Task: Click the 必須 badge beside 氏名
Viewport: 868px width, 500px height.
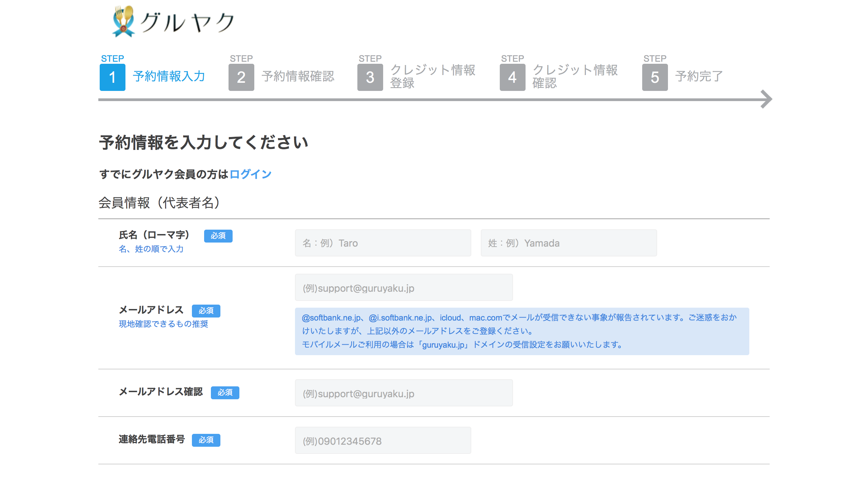Action: pyautogui.click(x=218, y=236)
